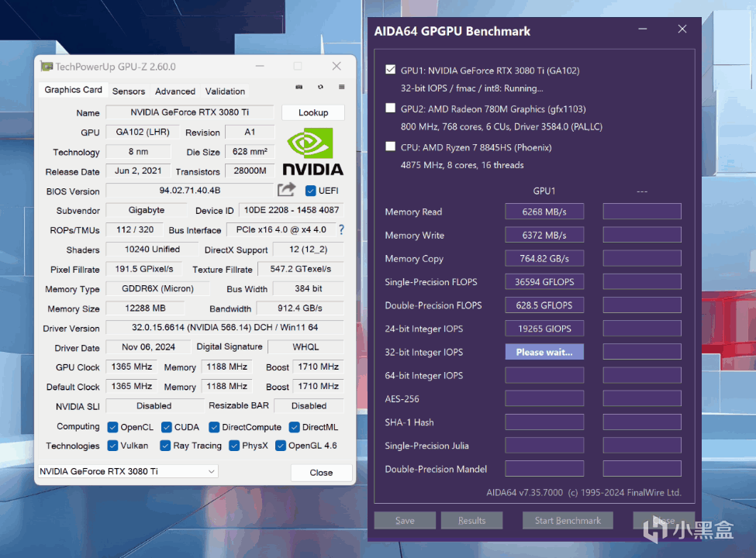Click the Transistors value 28000M
Screen dimensions: 756x558
click(250, 170)
